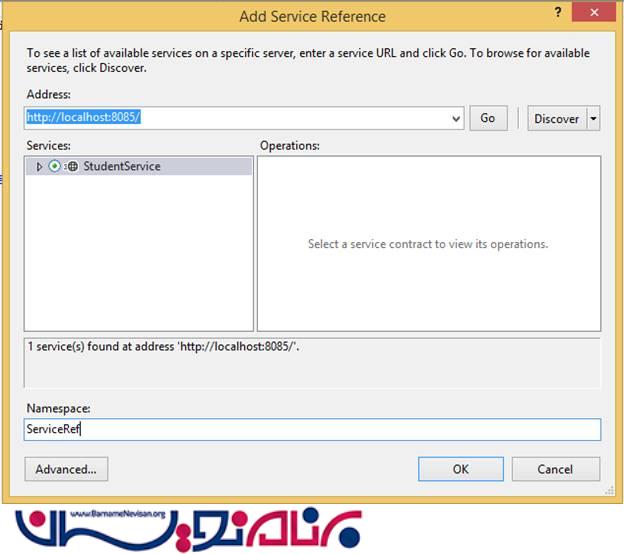The width and height of the screenshot is (624, 554).
Task: Focus the Namespace text field
Action: [x=312, y=429]
